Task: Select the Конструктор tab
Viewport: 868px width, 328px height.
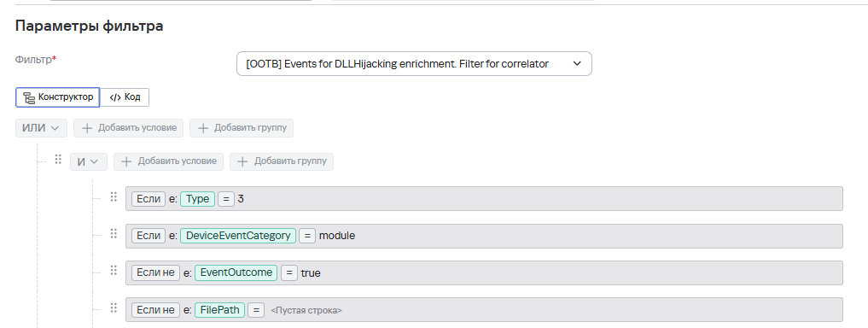Action: pos(57,97)
